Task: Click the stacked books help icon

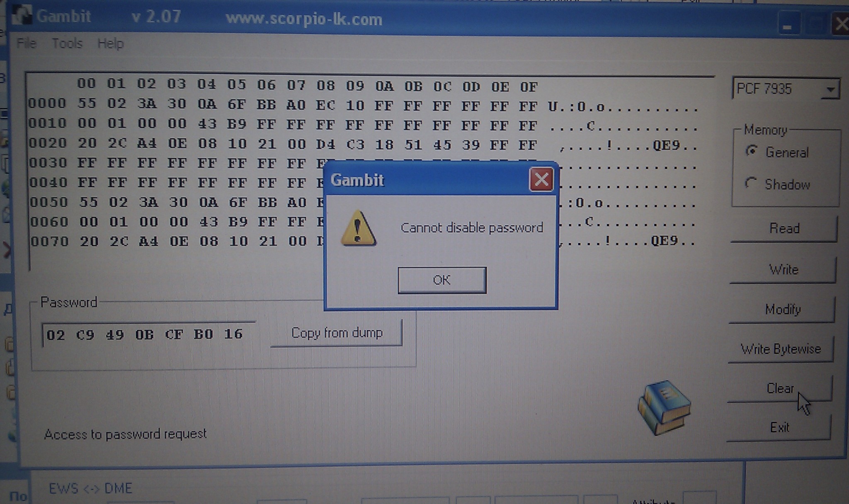Action: point(664,407)
